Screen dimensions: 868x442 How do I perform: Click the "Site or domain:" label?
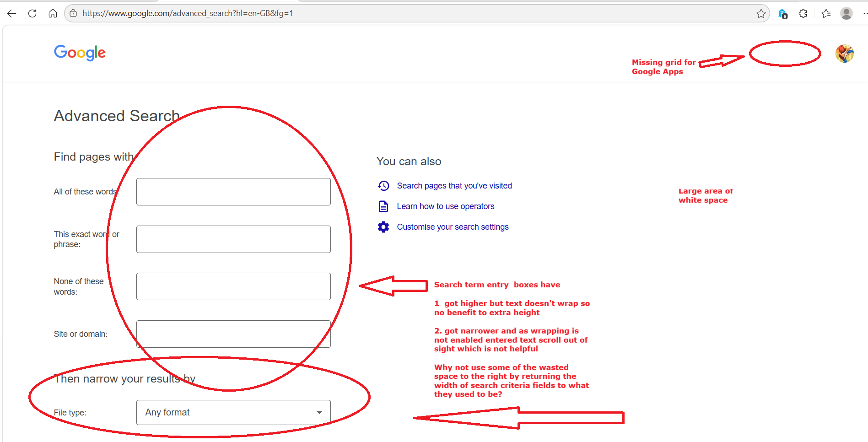point(81,334)
